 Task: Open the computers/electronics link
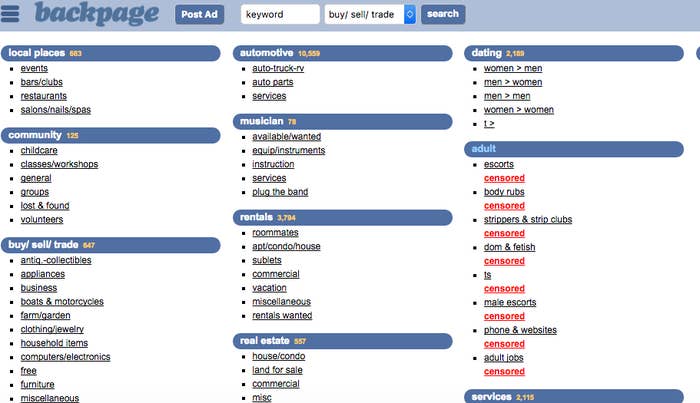65,357
